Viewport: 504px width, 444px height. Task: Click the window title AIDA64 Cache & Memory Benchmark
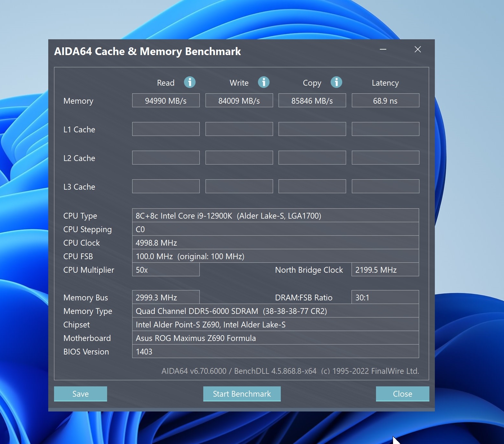click(x=147, y=52)
